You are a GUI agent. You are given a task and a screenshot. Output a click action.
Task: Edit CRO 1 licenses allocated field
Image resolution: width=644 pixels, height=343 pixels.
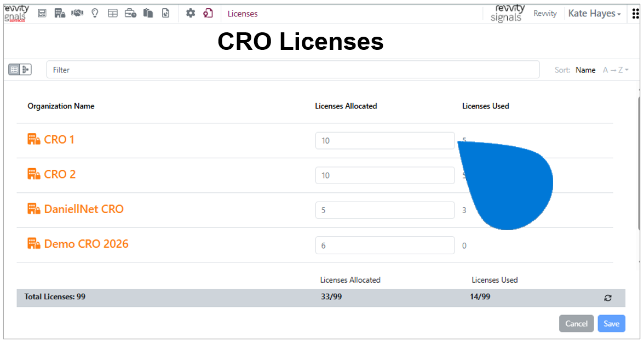pos(385,140)
